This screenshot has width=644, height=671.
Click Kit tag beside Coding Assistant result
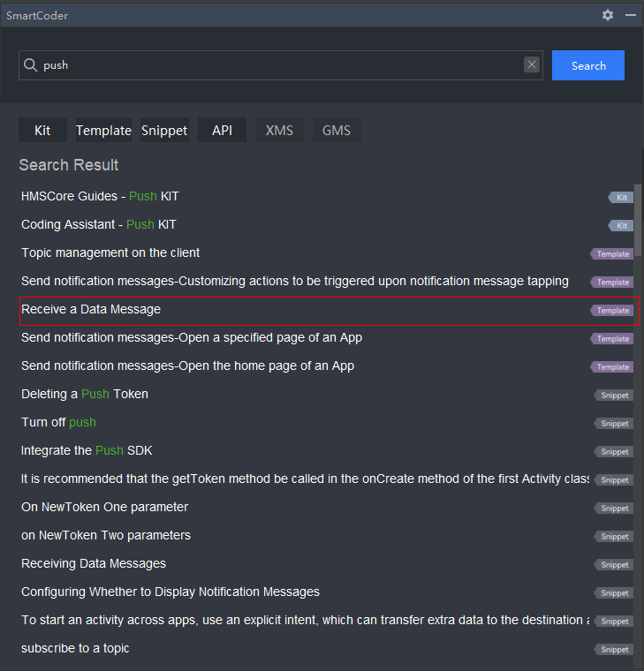[x=621, y=226]
